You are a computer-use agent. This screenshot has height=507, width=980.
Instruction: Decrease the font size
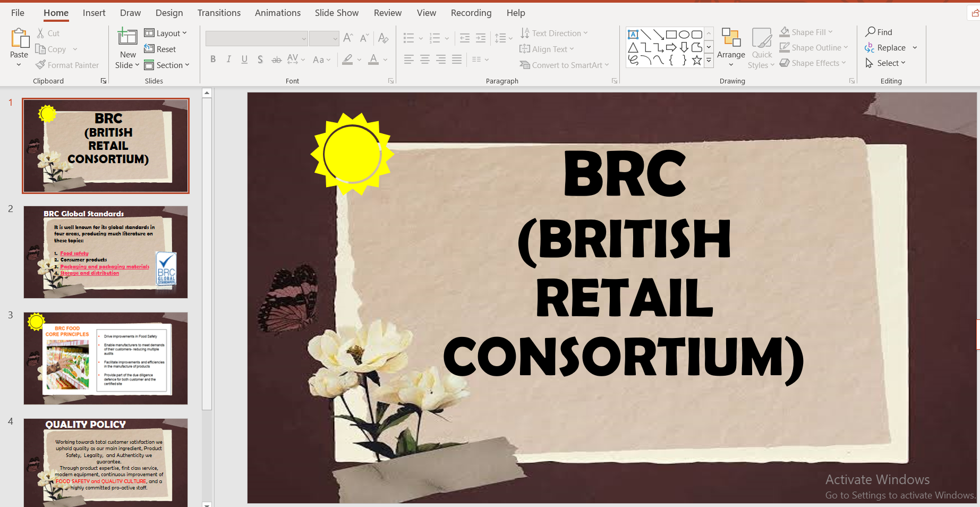[364, 38]
